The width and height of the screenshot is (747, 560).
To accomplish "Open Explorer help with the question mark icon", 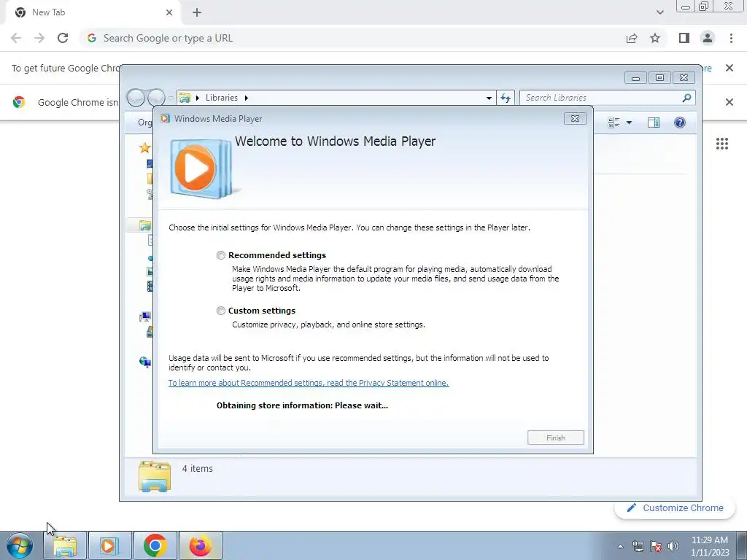I will [x=680, y=122].
